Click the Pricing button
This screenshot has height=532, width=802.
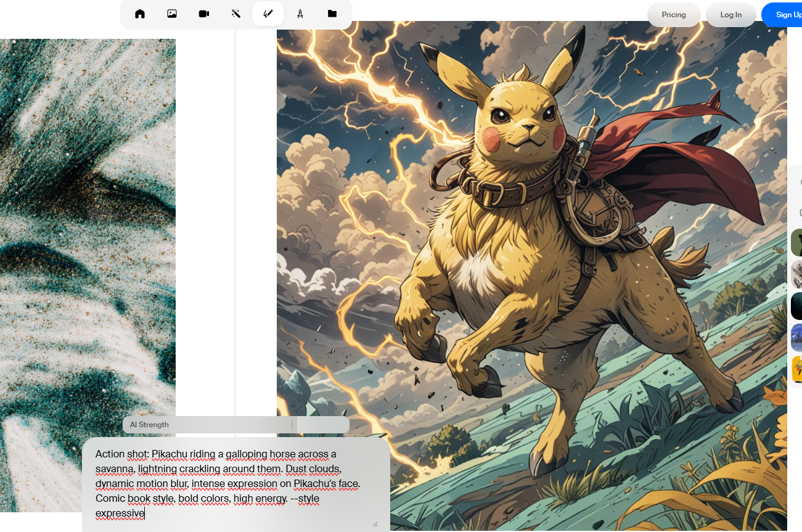pos(674,15)
